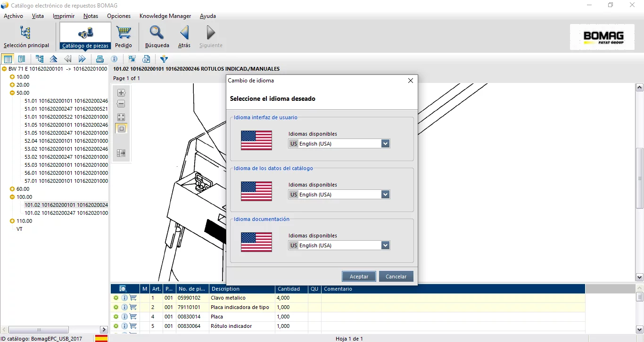Open the user interface language dropdown
This screenshot has width=644, height=342.
pos(385,144)
